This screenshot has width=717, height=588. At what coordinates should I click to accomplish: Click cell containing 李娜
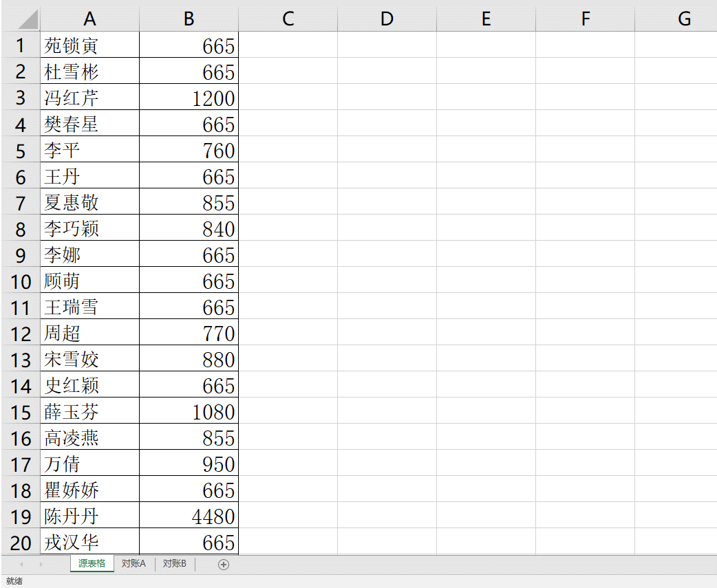tap(89, 254)
